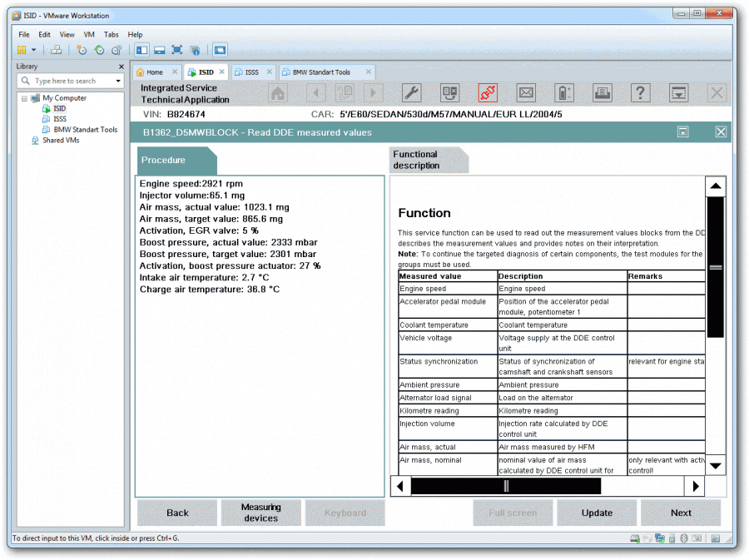Click the red vehicle connection icon

[x=488, y=92]
